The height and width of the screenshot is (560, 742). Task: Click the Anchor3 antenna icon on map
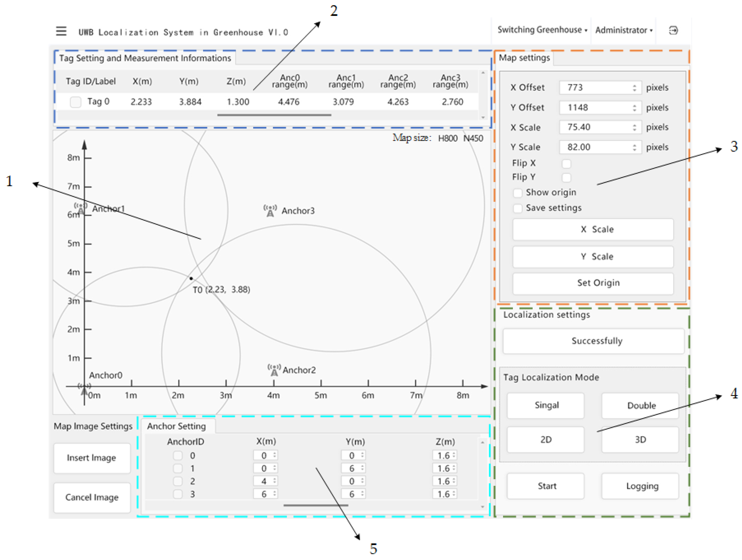[x=270, y=211]
